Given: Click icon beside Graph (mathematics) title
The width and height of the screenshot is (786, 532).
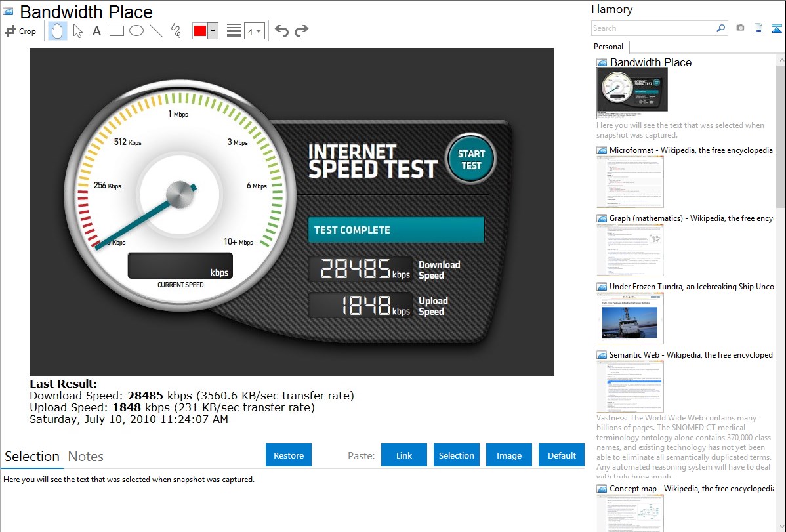Looking at the screenshot, I should (602, 218).
